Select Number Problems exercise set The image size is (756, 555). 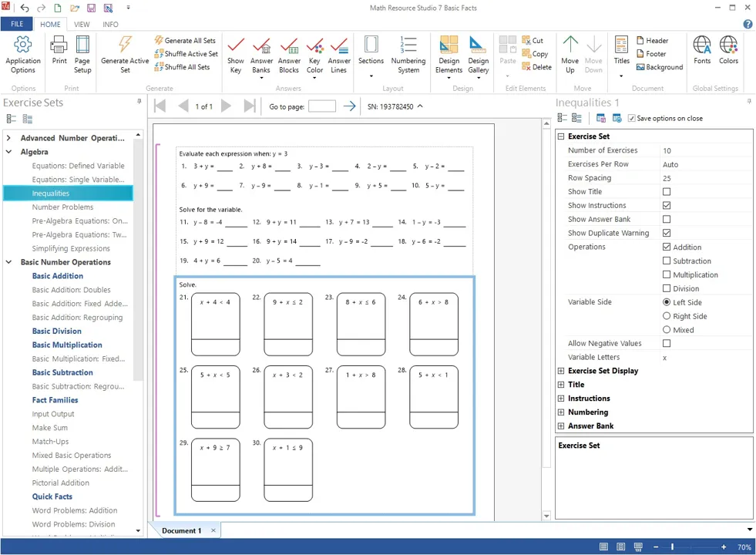coord(62,207)
